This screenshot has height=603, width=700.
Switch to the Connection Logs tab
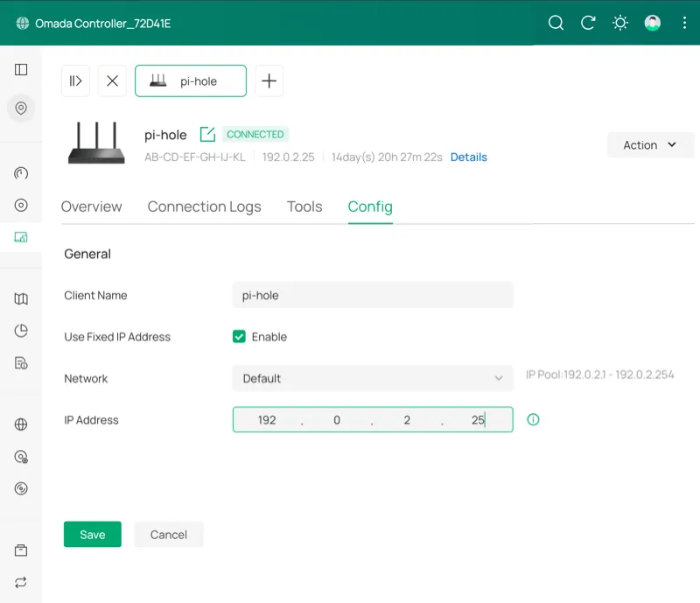coord(204,207)
